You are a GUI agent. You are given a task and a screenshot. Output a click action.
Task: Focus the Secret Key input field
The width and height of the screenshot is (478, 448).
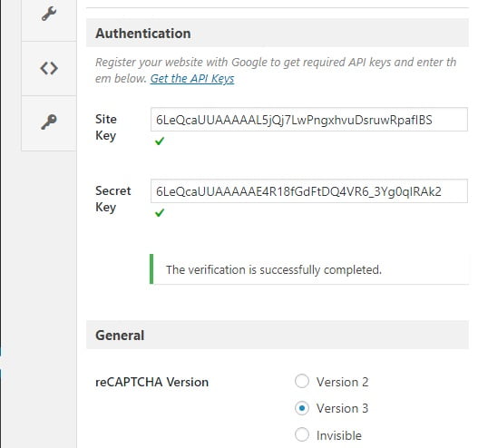click(308, 191)
